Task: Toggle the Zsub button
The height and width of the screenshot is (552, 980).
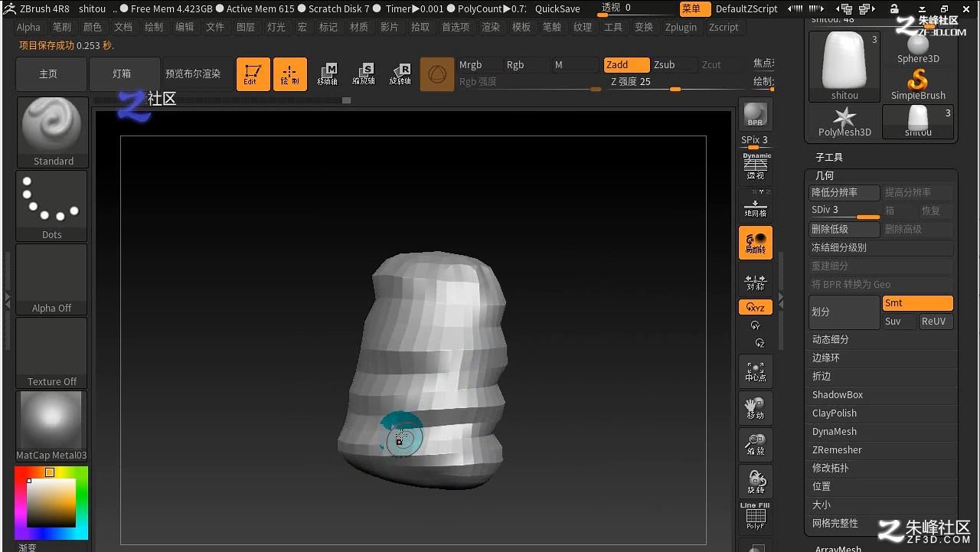Action: [x=674, y=65]
